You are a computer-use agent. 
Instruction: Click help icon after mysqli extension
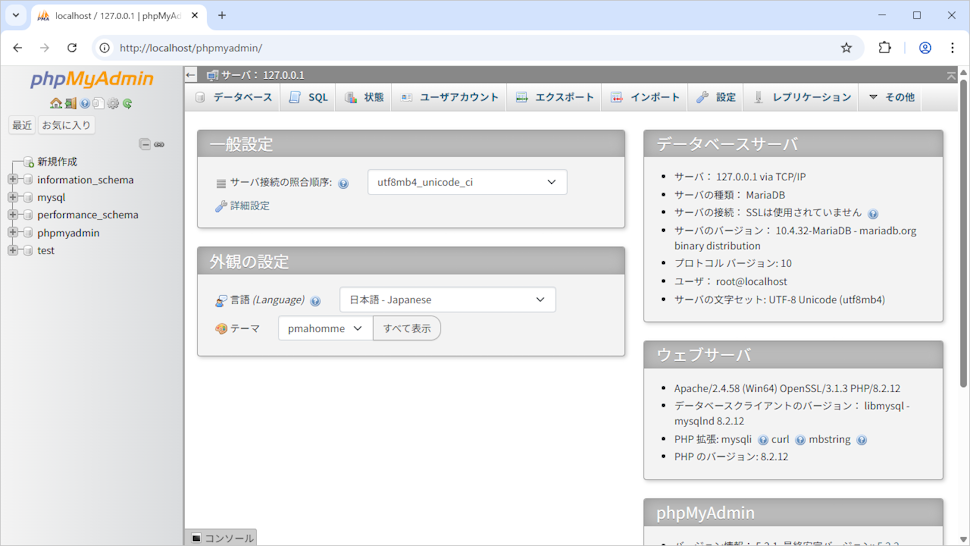click(763, 440)
